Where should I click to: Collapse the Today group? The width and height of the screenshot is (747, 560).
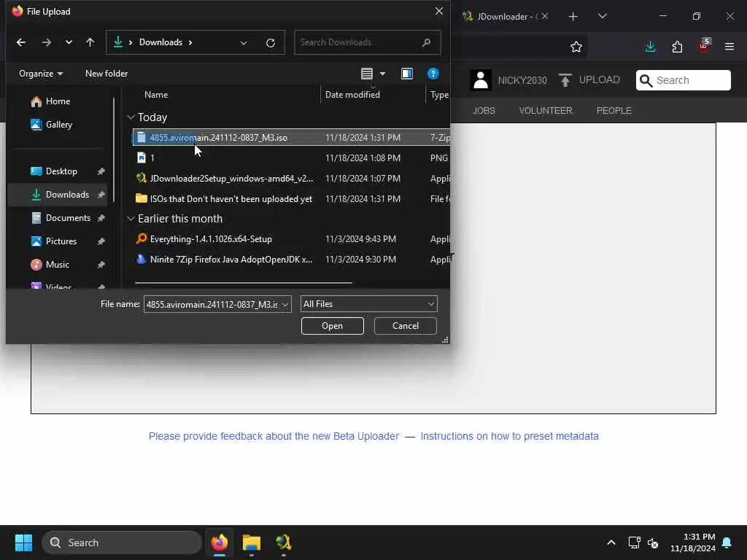pyautogui.click(x=131, y=117)
